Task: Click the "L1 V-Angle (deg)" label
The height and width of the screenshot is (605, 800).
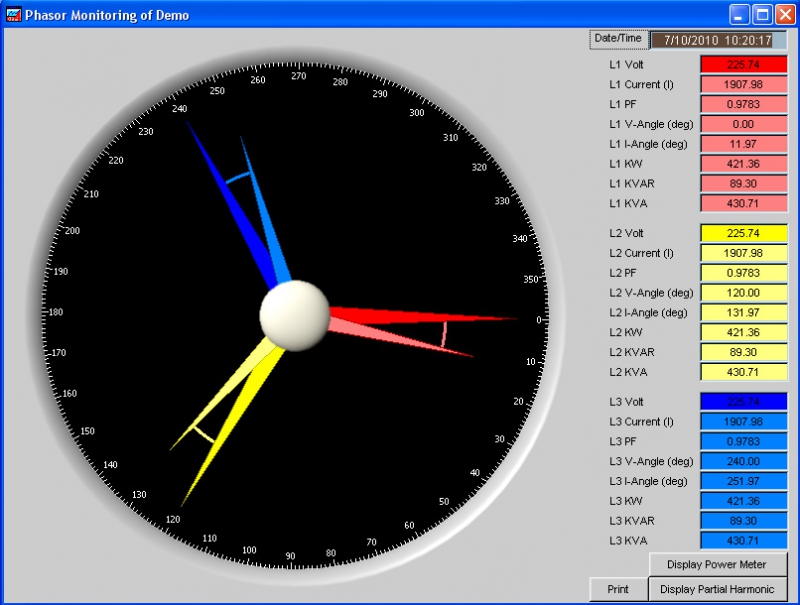Action: point(651,124)
